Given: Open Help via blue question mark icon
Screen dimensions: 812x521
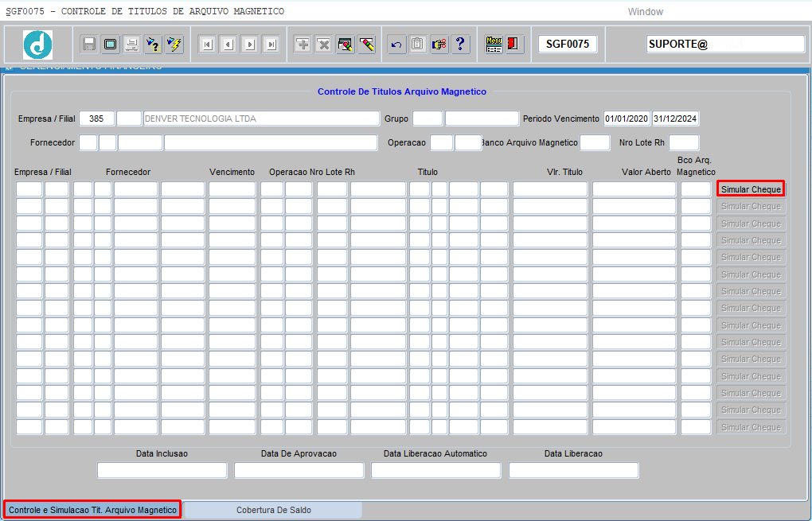Looking at the screenshot, I should click(x=460, y=45).
